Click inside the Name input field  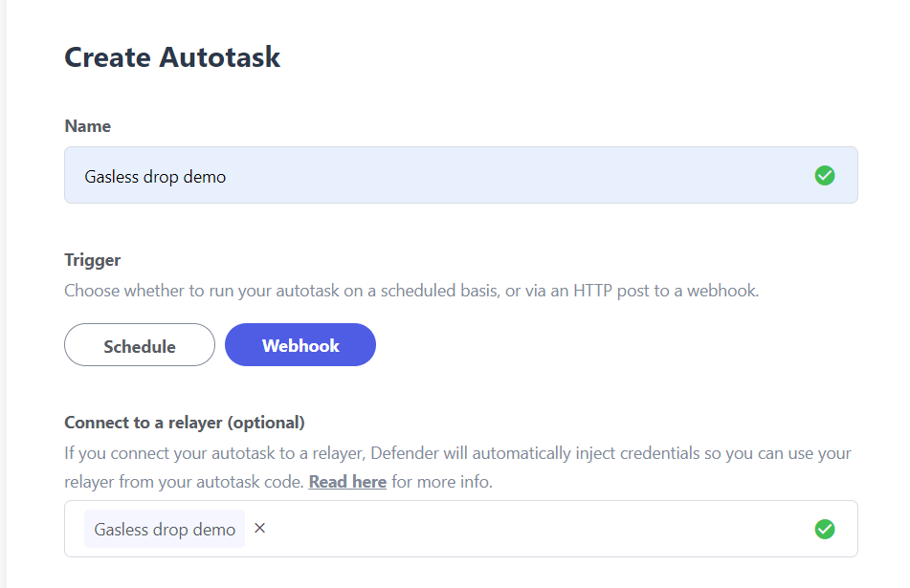coord(383,175)
